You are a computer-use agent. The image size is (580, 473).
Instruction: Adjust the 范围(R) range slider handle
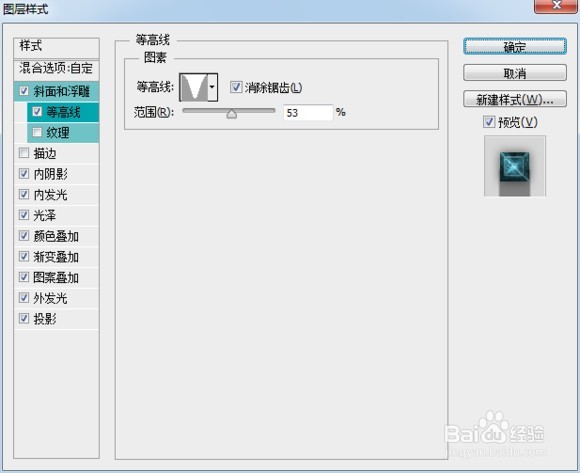click(x=232, y=114)
